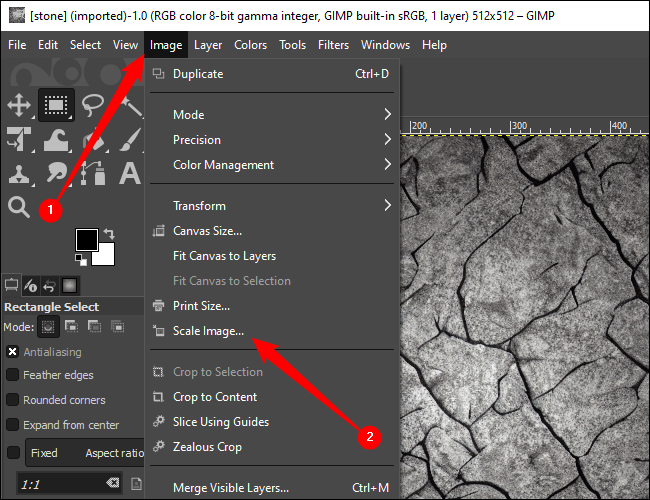Choose Subtract from selection mode
650x500 pixels.
point(95,327)
